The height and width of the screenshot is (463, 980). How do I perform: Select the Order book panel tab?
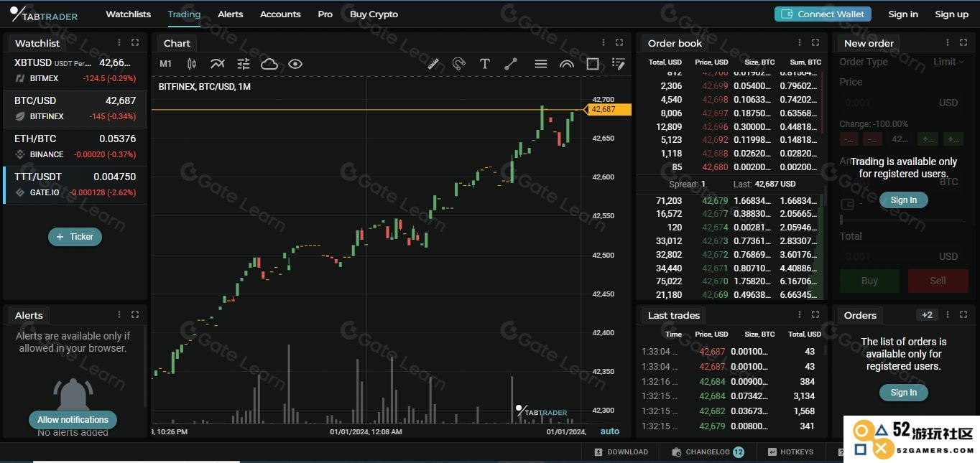(x=675, y=43)
